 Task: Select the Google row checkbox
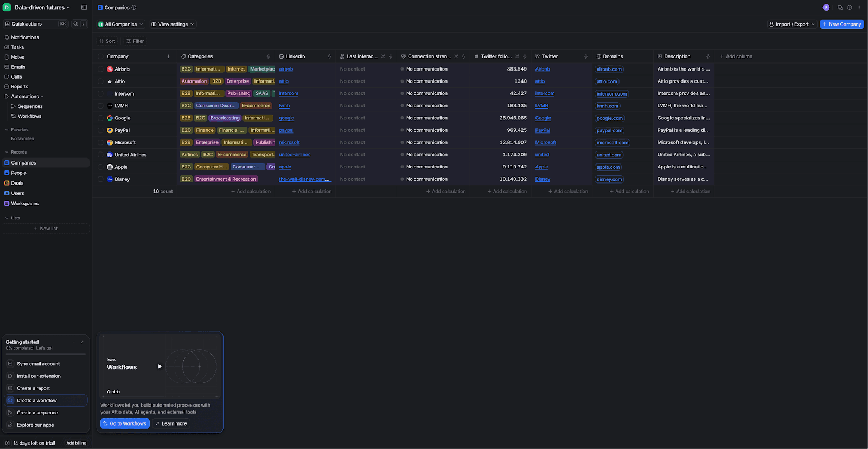[x=100, y=118]
